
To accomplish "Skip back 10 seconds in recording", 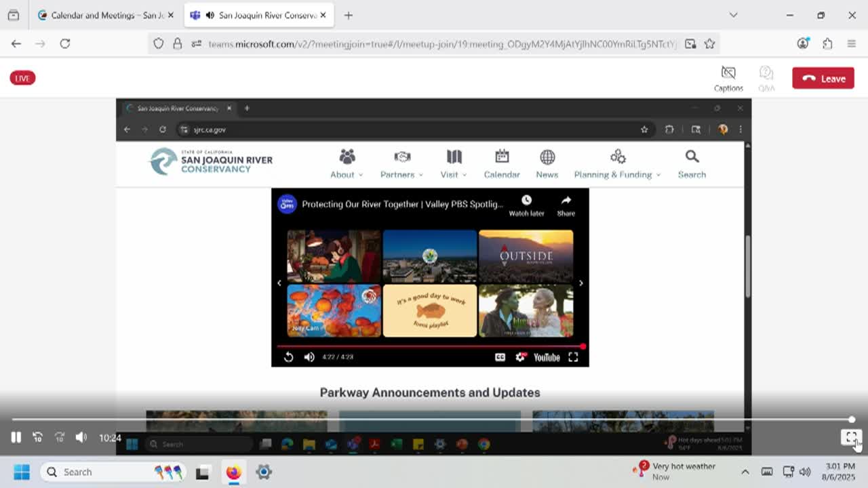I will pos(38,438).
